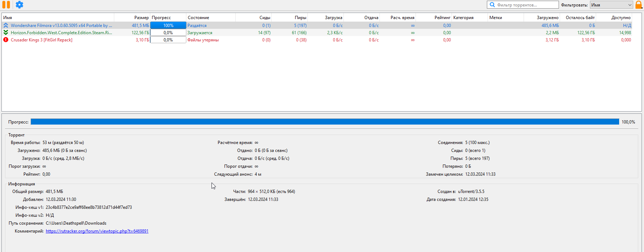
Task: Click the Файлы утеряны status text
Action: [x=203, y=40]
